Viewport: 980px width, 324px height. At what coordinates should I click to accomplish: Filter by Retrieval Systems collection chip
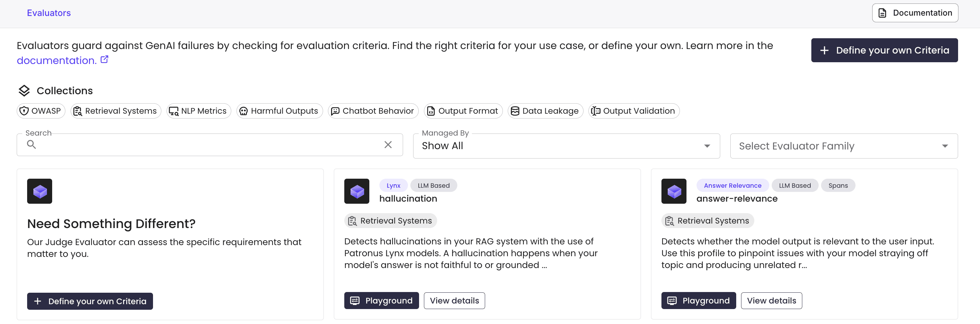pos(116,111)
